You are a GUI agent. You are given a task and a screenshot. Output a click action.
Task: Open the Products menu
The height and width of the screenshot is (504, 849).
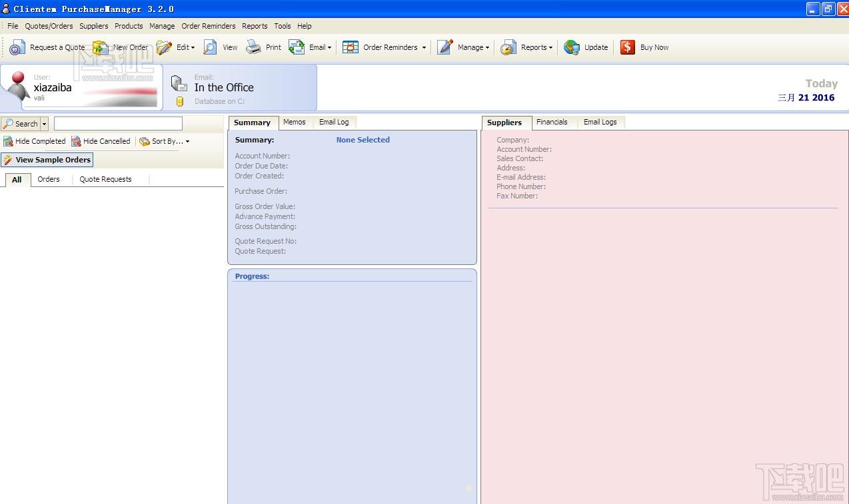tap(129, 26)
